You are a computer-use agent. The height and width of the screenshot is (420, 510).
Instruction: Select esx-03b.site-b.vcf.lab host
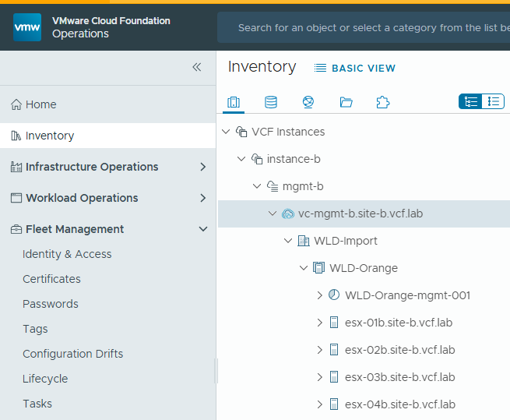coord(399,377)
